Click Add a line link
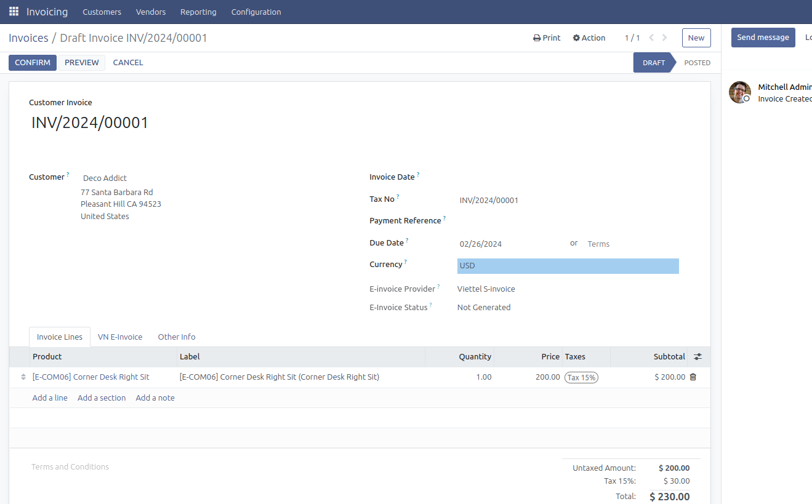Image resolution: width=812 pixels, height=504 pixels. tap(50, 398)
